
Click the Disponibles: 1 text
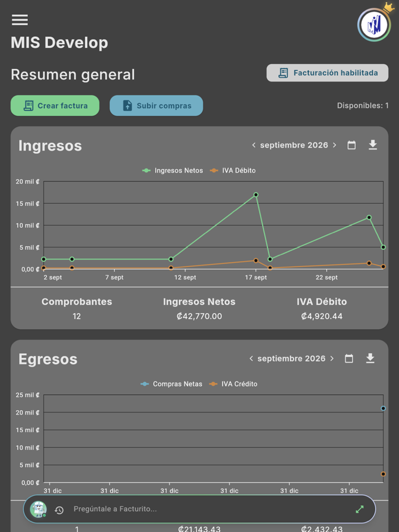[x=363, y=105]
